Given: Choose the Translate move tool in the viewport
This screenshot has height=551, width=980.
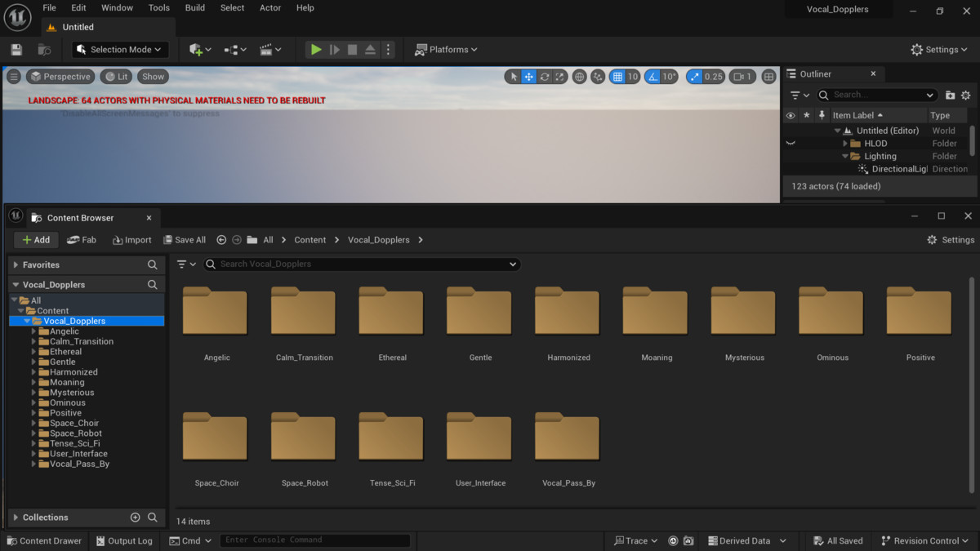Looking at the screenshot, I should [528, 77].
